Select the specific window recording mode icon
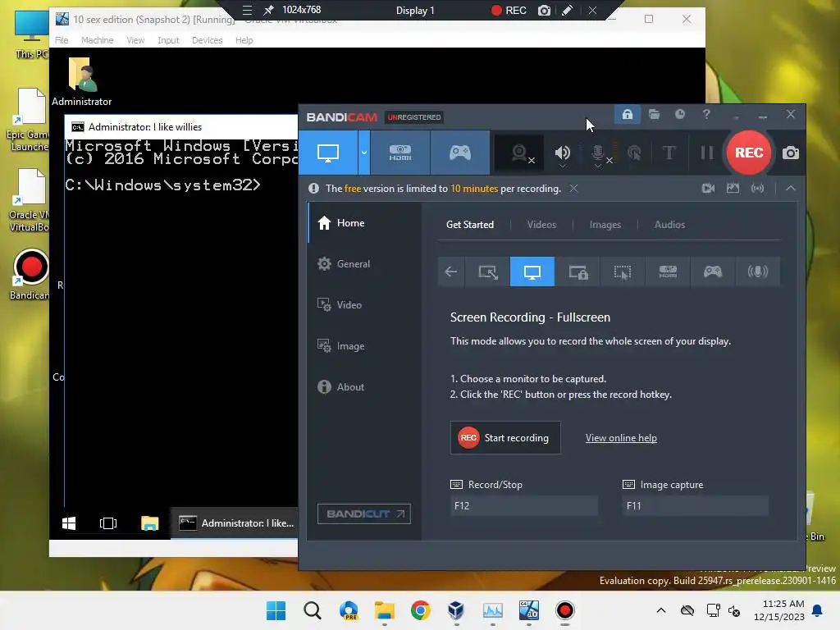The height and width of the screenshot is (630, 840). (x=577, y=272)
